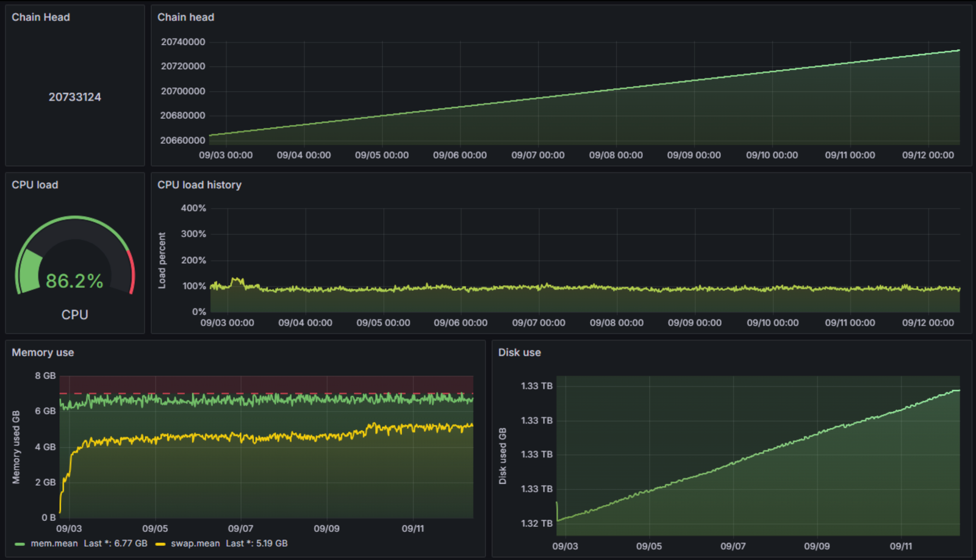Click the yellow swap.mean legend line marker
The height and width of the screenshot is (560, 976).
click(x=159, y=543)
